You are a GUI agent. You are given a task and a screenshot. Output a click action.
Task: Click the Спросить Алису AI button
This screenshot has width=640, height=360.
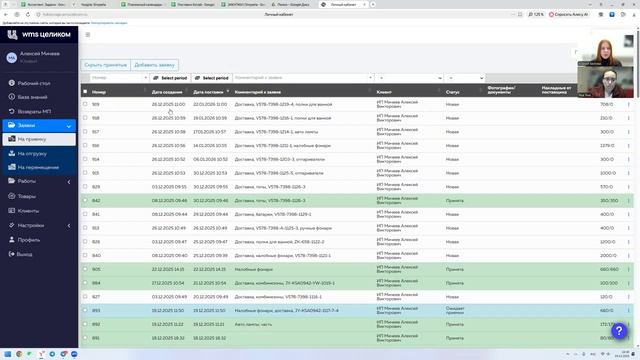pos(568,14)
